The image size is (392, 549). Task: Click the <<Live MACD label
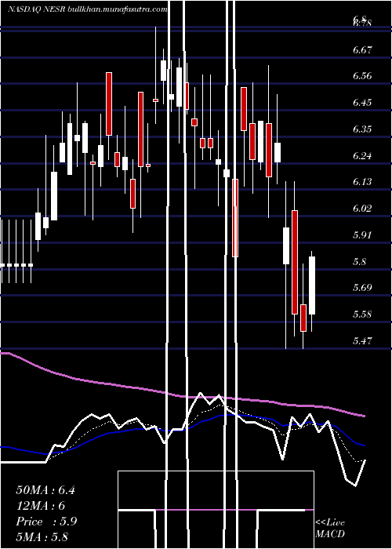[330, 529]
